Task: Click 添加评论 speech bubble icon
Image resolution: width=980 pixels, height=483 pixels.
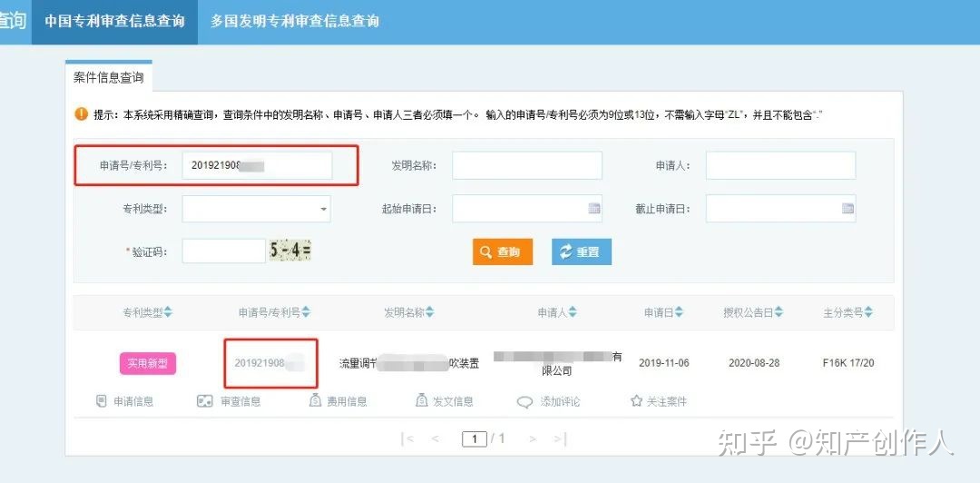Action: pyautogui.click(x=524, y=402)
